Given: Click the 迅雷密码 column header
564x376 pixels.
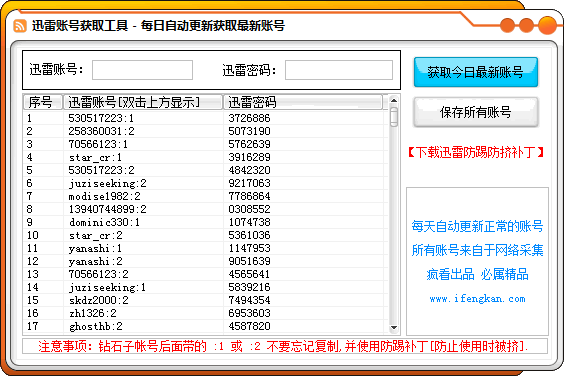Looking at the screenshot, I should (x=303, y=102).
